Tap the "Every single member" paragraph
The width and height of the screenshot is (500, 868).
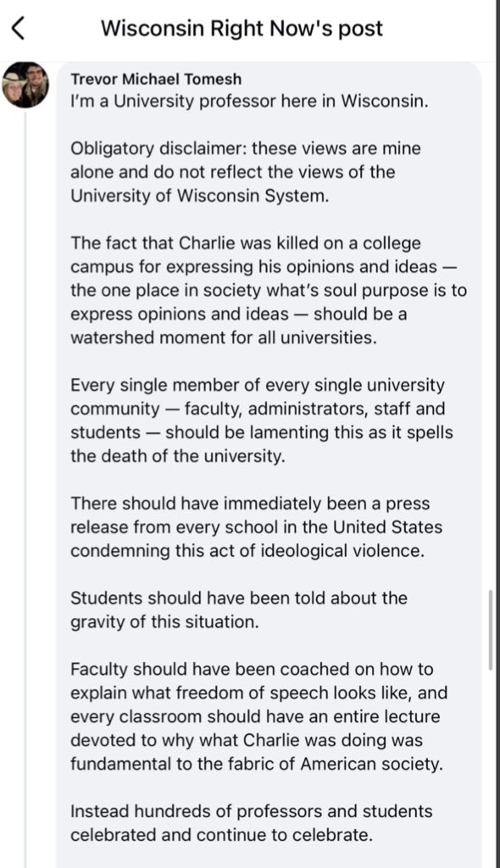[261, 420]
